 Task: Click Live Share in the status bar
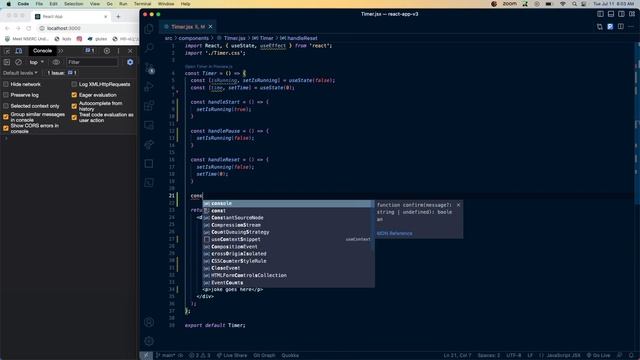[232, 356]
